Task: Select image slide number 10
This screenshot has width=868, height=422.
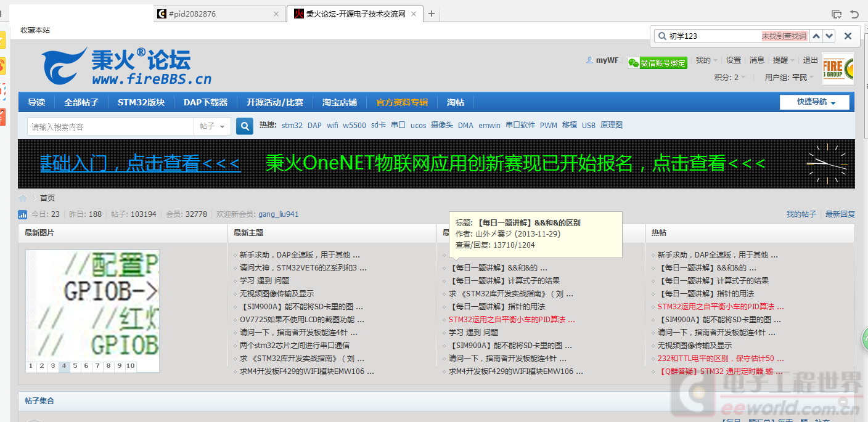Action: pos(131,366)
